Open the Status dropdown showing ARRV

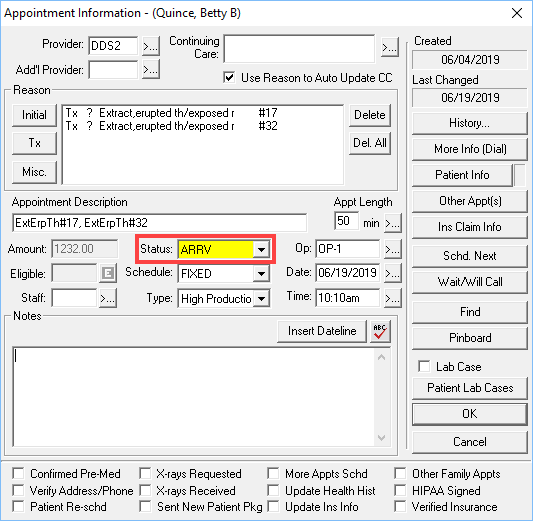[261, 249]
